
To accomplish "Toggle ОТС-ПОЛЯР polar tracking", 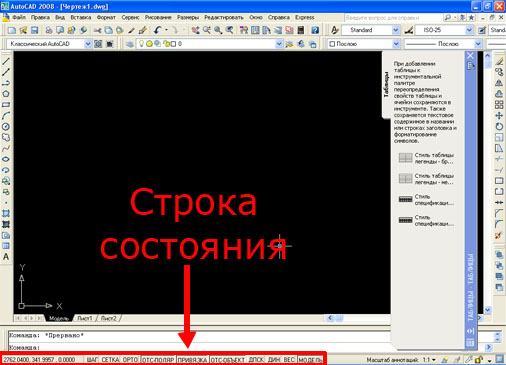I will [x=158, y=360].
